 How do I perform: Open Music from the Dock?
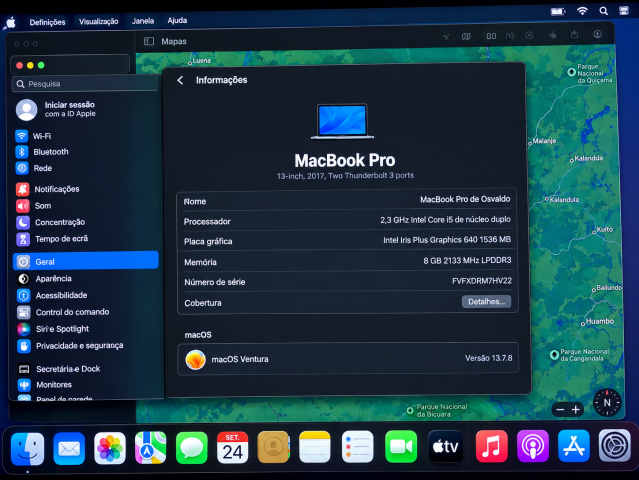(x=491, y=446)
